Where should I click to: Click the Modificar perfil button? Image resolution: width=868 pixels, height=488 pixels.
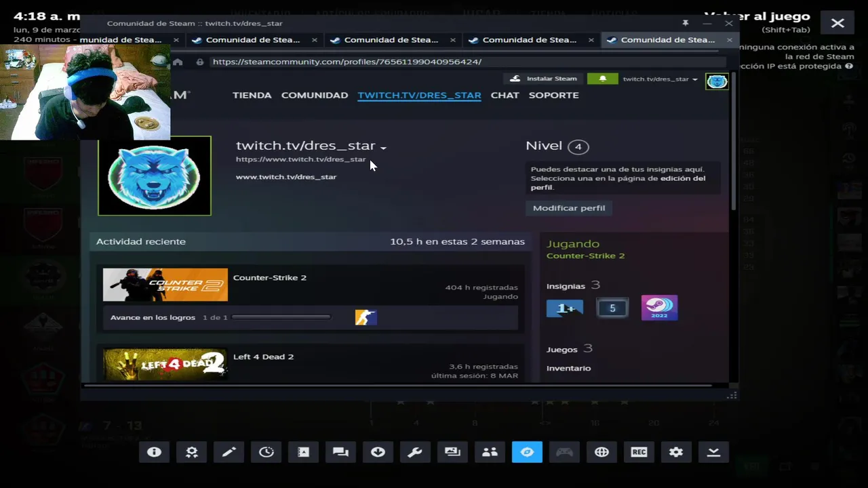(x=569, y=208)
